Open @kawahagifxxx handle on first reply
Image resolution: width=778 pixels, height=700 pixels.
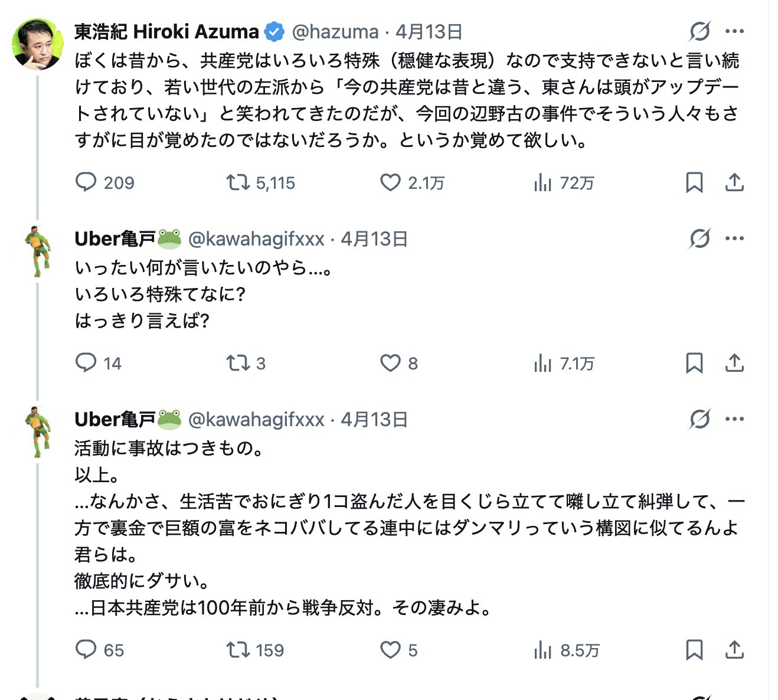(x=256, y=239)
